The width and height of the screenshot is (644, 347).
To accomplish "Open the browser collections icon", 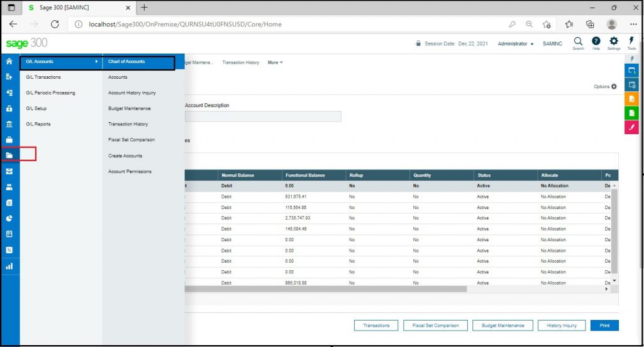I will click(590, 25).
